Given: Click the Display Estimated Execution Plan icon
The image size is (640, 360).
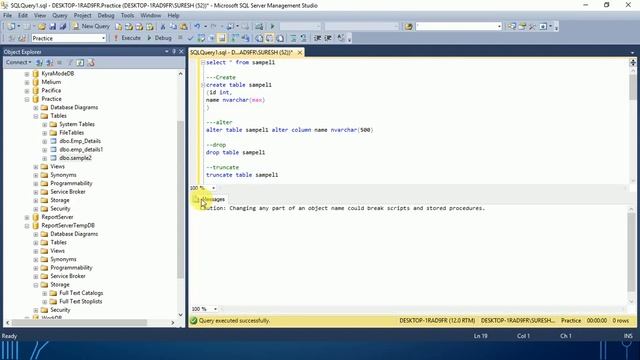Looking at the screenshot, I should click(201, 38).
